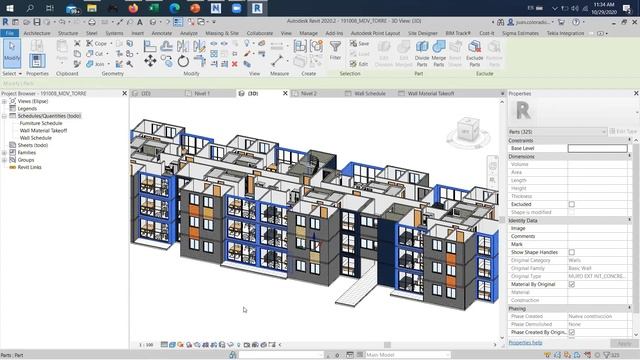Click the Exclude Parts icon
Image resolution: width=640 pixels, height=360 pixels.
point(474,47)
